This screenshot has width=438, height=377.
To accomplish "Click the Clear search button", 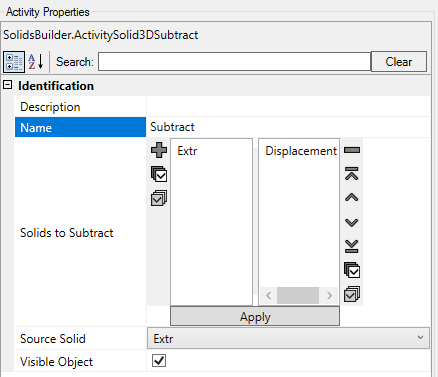I will click(399, 62).
